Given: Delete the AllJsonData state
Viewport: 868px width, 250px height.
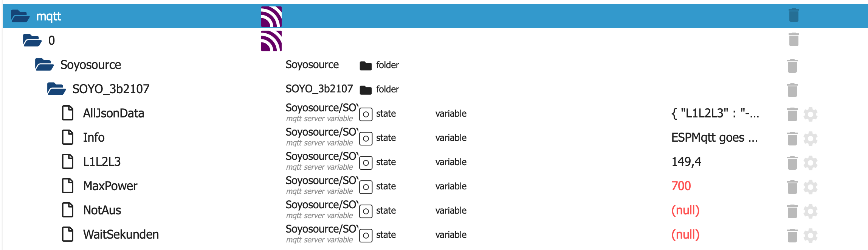Looking at the screenshot, I should click(792, 114).
